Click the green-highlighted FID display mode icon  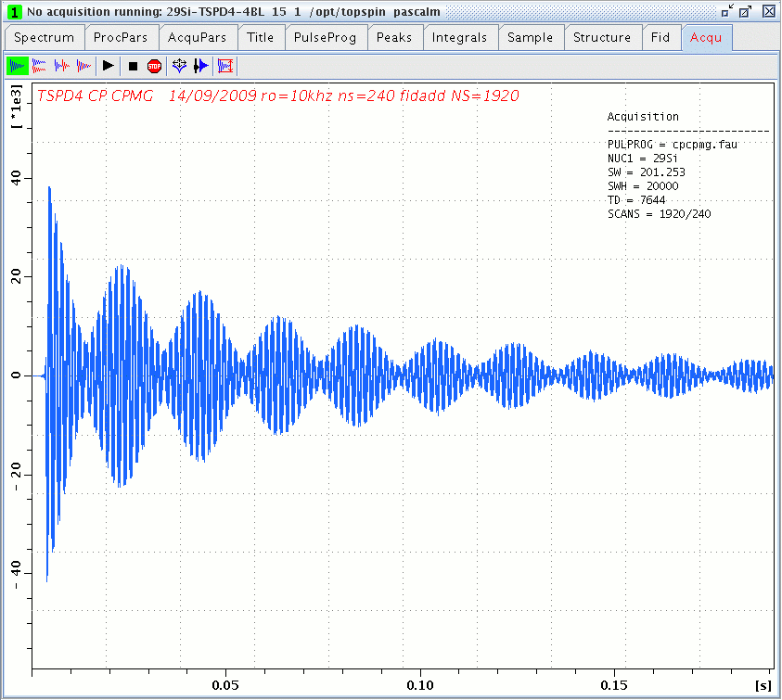(x=18, y=66)
